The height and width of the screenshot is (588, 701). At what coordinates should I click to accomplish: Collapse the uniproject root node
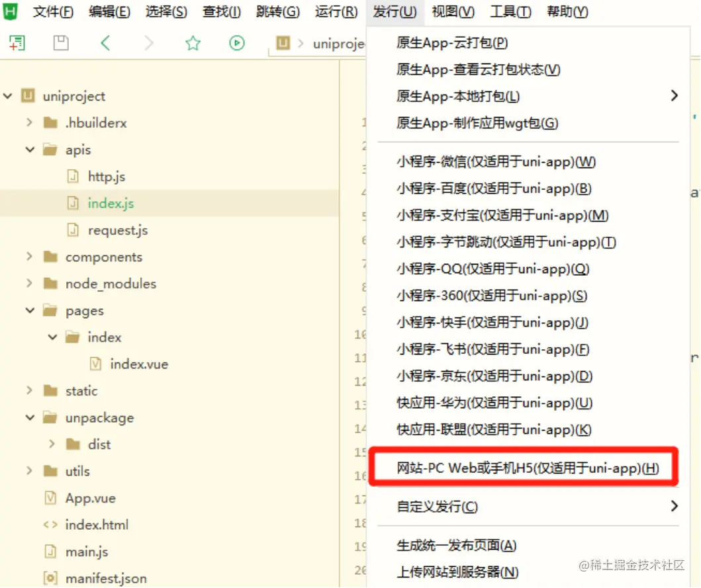tap(7, 96)
